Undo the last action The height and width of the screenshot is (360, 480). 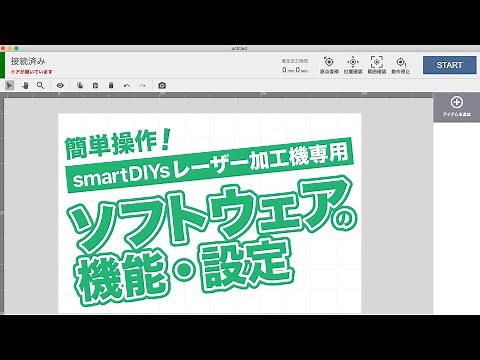click(x=127, y=86)
